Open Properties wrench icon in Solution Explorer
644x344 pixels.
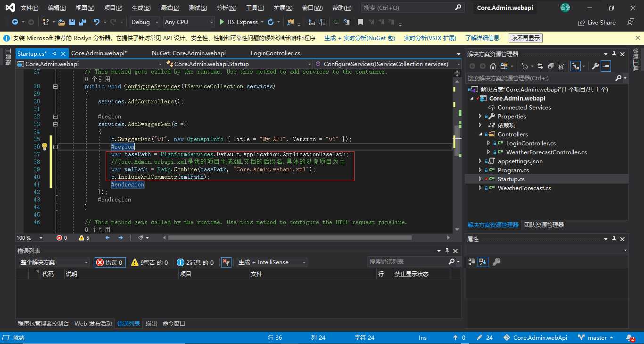click(595, 67)
